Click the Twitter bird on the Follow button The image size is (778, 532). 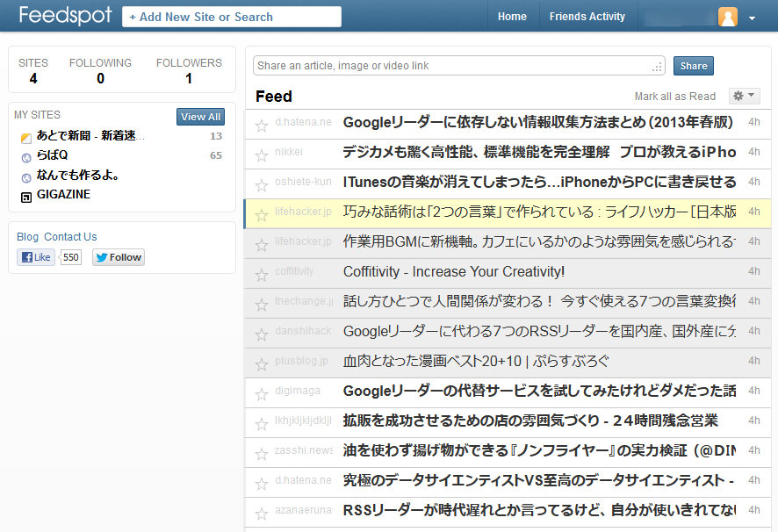[103, 256]
